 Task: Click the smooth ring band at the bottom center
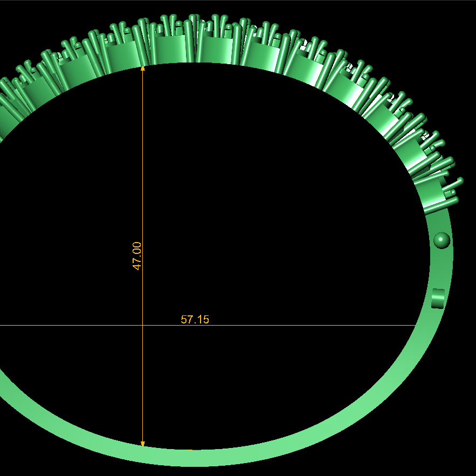(x=199, y=458)
